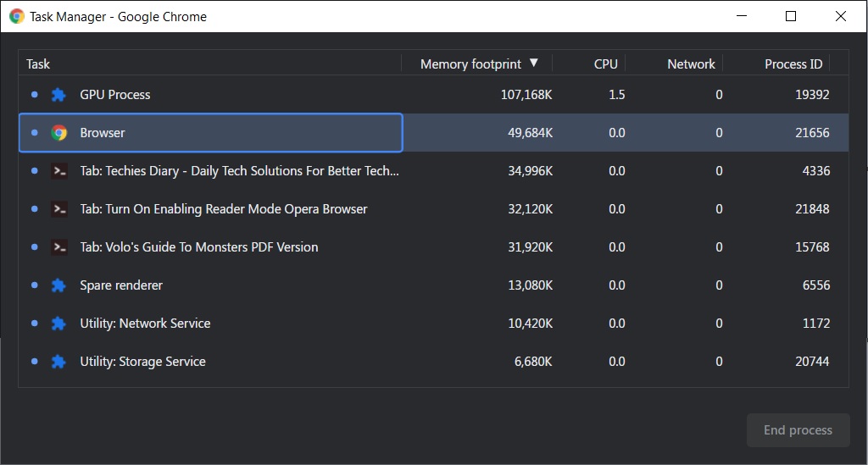Click the 32,120K memory value
Image resolution: width=868 pixels, height=465 pixels.
click(x=531, y=209)
